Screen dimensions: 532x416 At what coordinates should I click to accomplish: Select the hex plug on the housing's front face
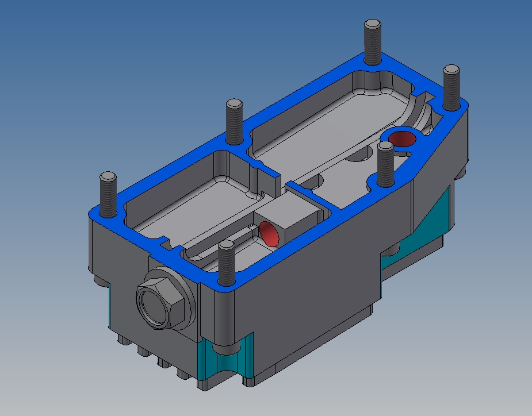[x=161, y=303]
